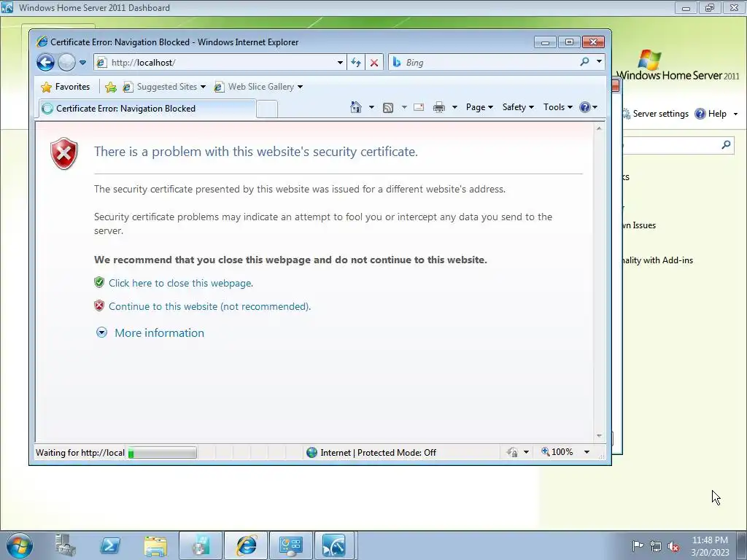Open Print options dropdown arrow
The height and width of the screenshot is (560, 747).
(454, 107)
